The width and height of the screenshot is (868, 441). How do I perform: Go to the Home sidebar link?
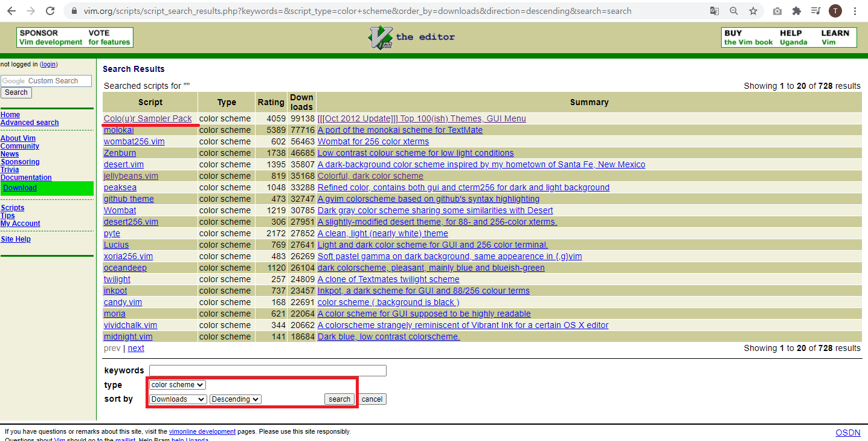(10, 115)
